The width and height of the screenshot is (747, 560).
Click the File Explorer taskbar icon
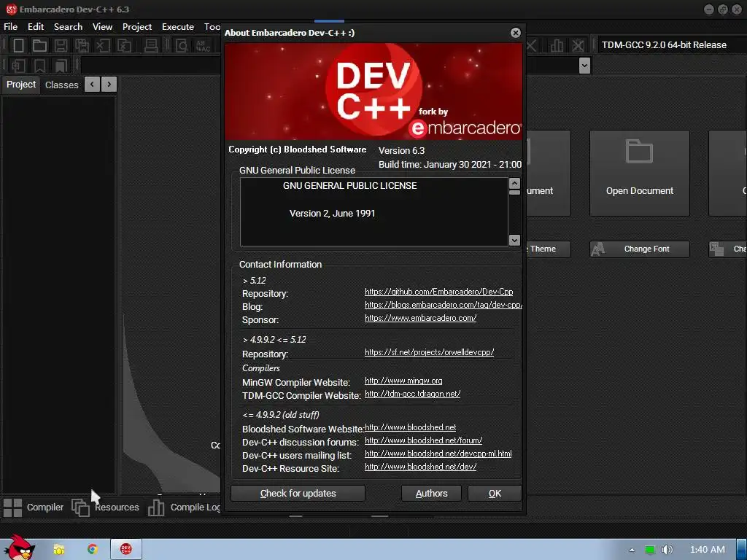coord(59,550)
